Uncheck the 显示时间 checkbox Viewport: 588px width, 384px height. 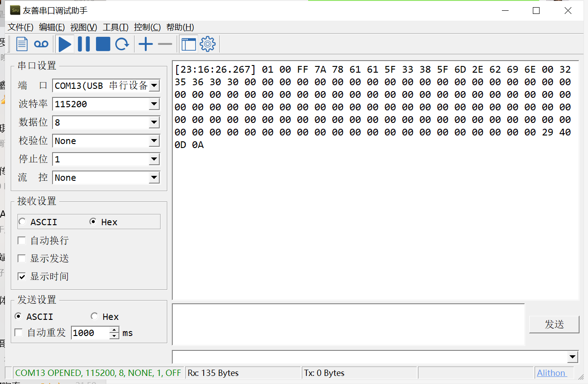click(22, 276)
